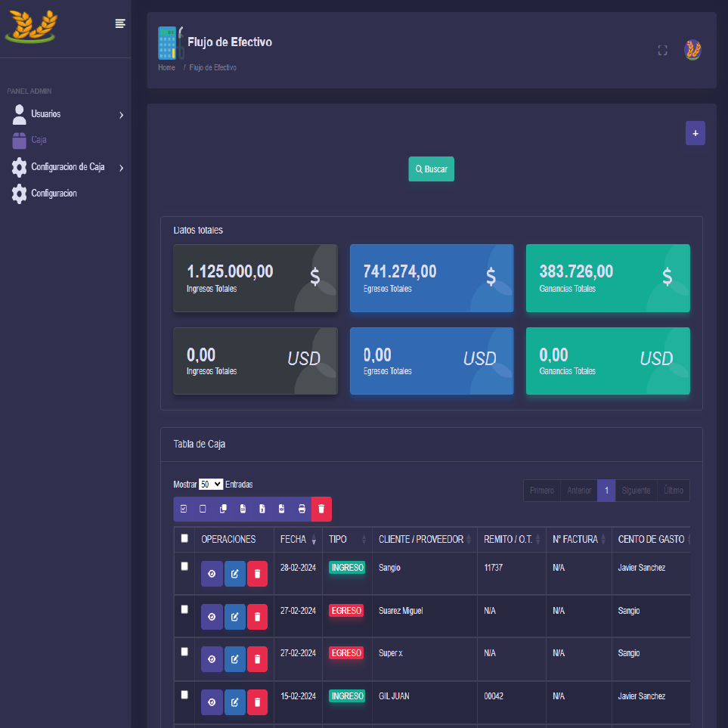Select the Super x row checkbox
728x728 pixels.
pyautogui.click(x=184, y=651)
